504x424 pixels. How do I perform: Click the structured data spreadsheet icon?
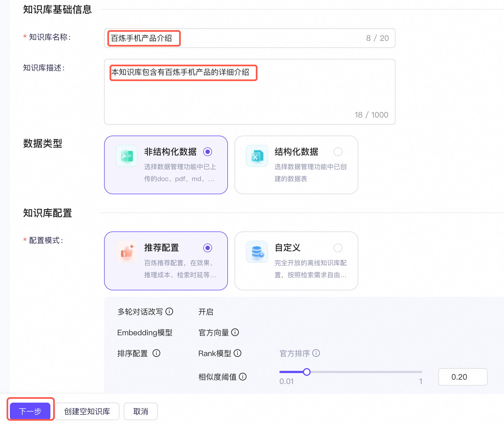[x=257, y=156]
